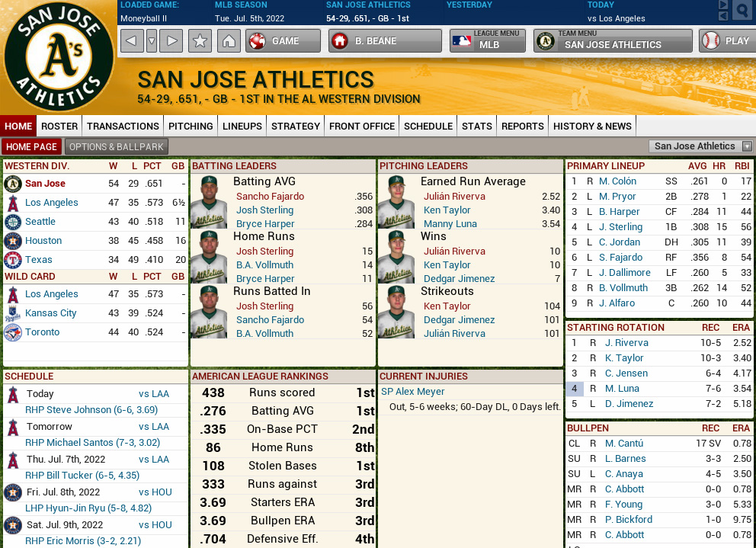
Task: Switch to the REPORTS tab
Action: [523, 127]
